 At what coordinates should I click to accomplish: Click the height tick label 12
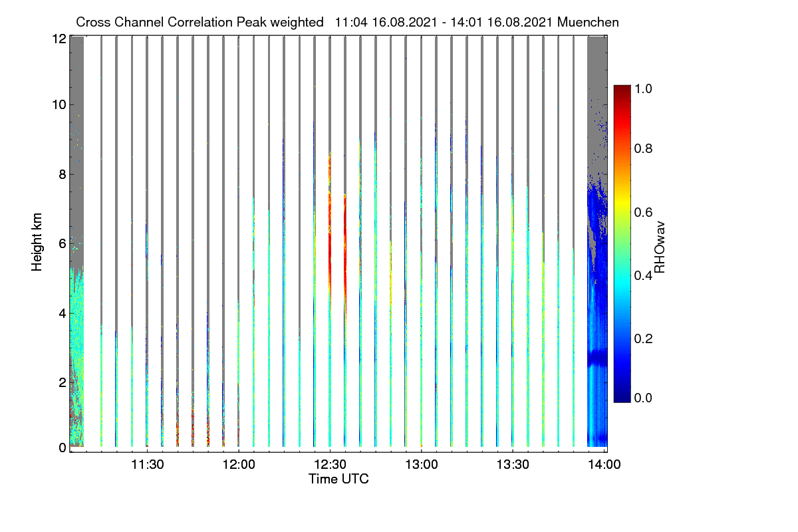(59, 39)
